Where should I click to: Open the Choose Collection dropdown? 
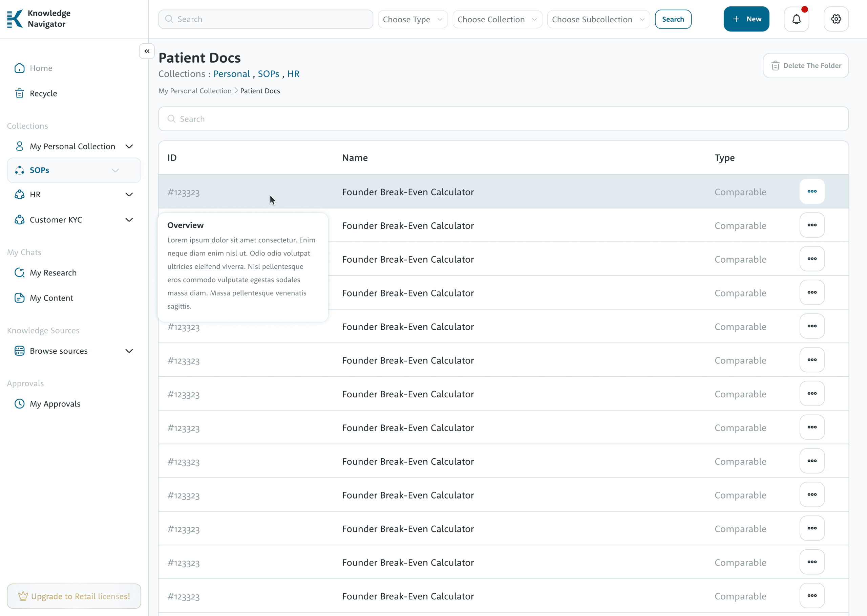click(497, 19)
